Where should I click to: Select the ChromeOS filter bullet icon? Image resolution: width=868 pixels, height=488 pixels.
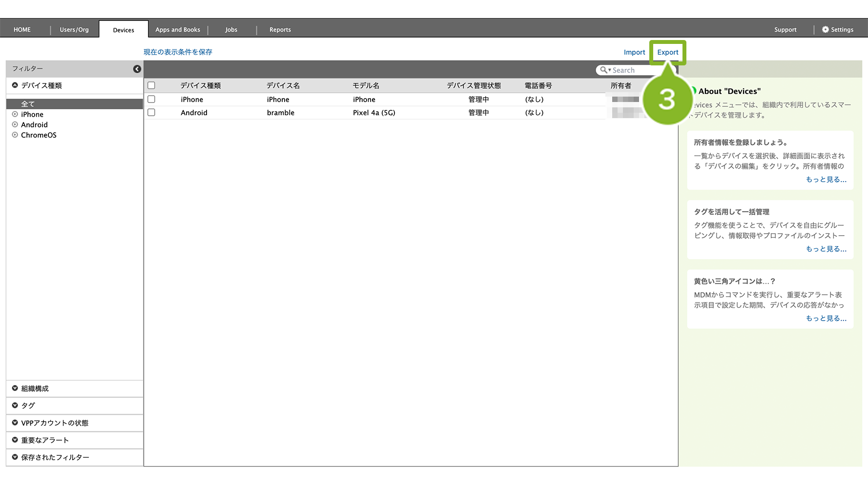15,135
